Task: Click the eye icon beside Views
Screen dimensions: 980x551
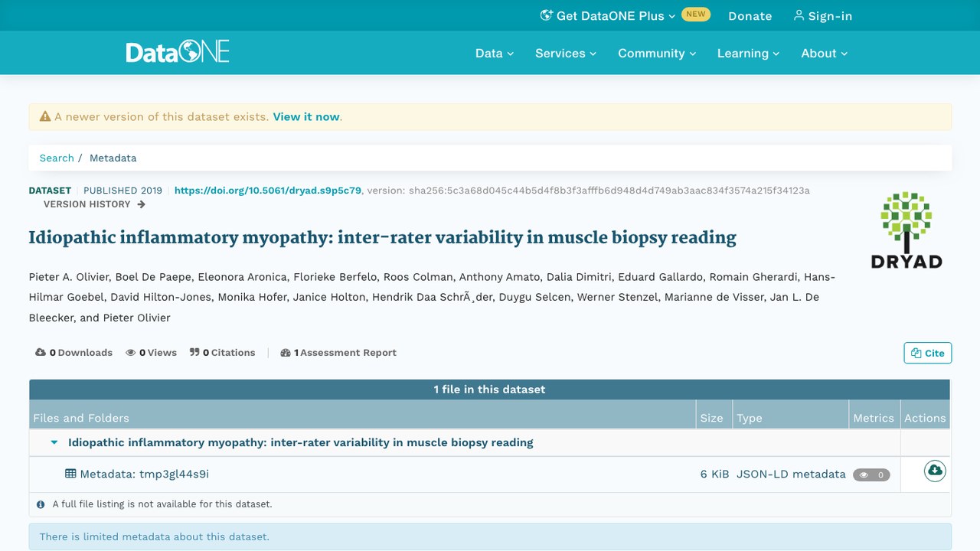Action: tap(131, 353)
